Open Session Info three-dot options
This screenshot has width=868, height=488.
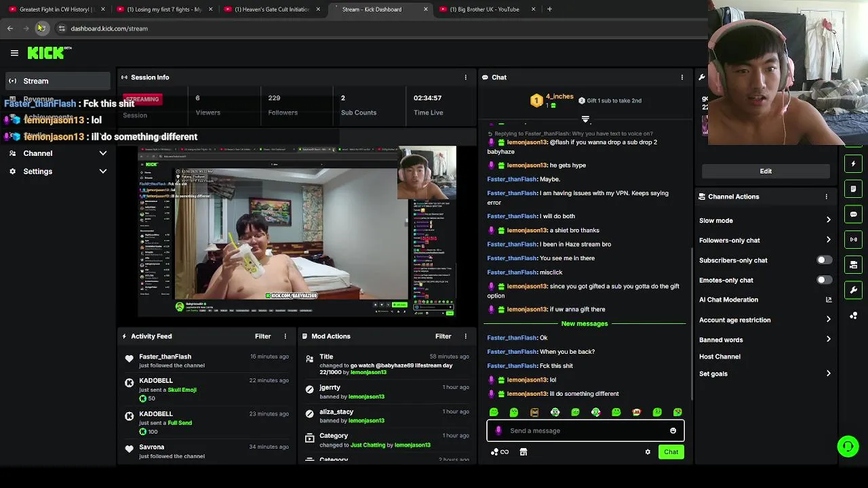[x=465, y=77]
